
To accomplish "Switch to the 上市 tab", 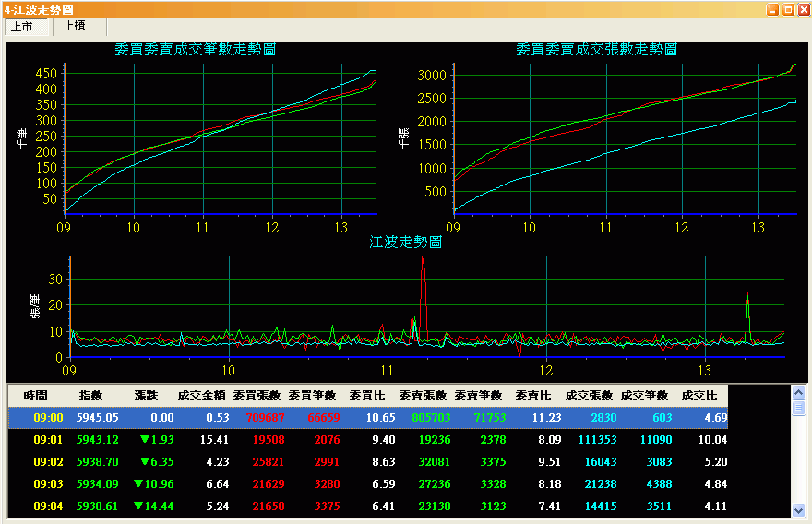I will coord(27,27).
